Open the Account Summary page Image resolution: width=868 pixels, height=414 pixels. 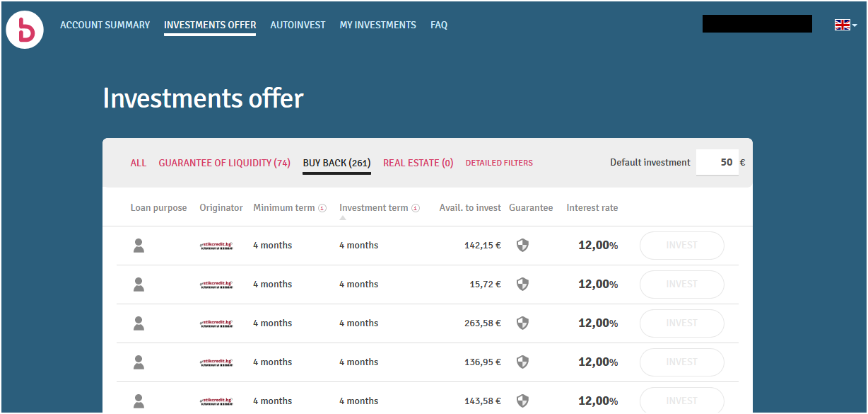tap(105, 25)
